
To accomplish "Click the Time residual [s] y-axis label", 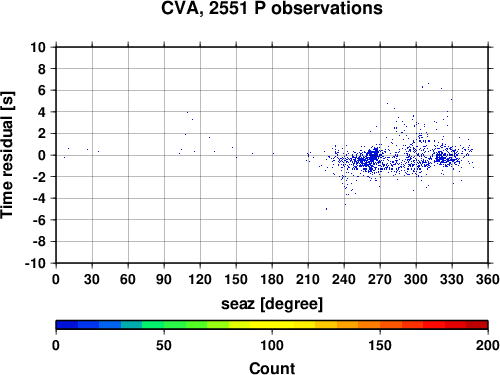I will pyautogui.click(x=7, y=155).
